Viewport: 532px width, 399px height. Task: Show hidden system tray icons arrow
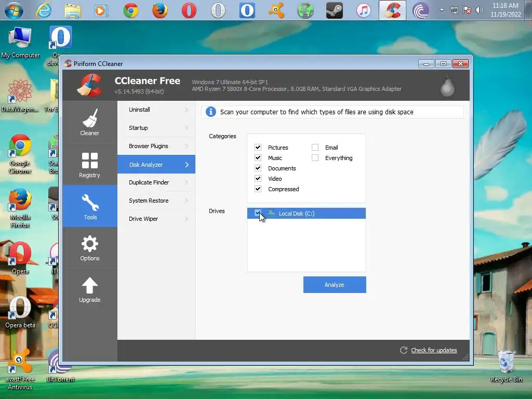(x=442, y=10)
